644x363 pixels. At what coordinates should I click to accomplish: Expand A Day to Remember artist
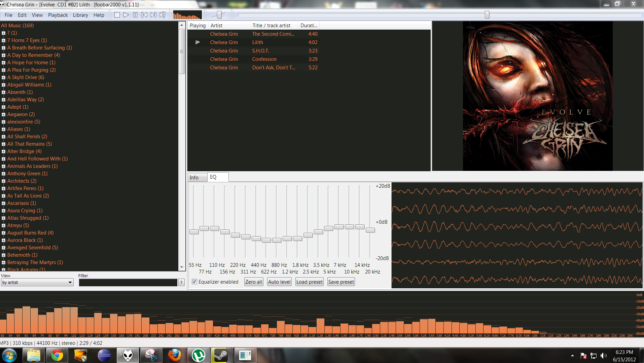[x=3, y=55]
